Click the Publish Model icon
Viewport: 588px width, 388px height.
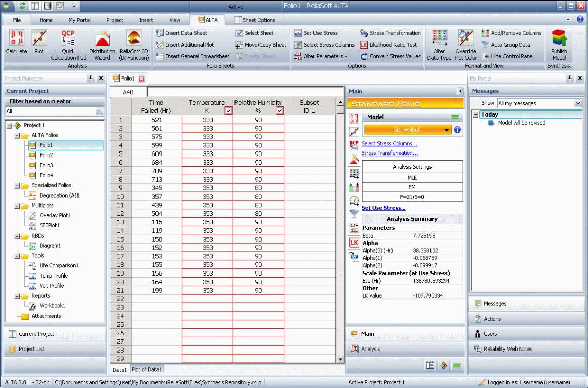pos(559,45)
